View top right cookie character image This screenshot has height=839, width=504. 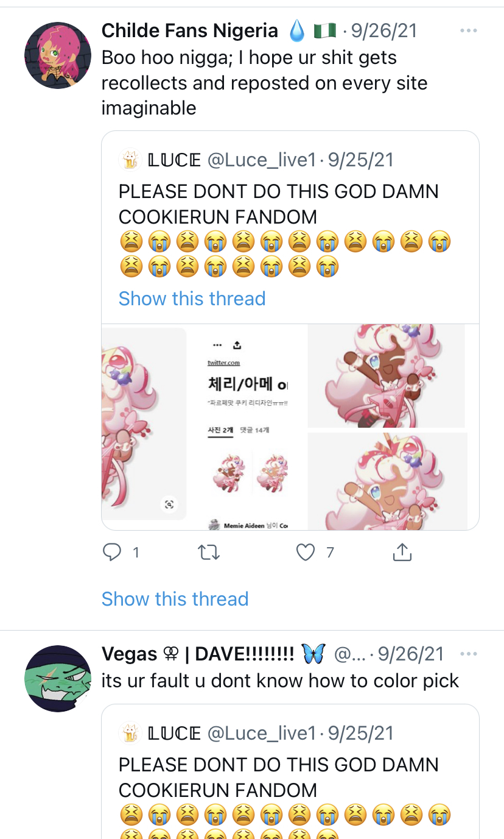pyautogui.click(x=387, y=376)
